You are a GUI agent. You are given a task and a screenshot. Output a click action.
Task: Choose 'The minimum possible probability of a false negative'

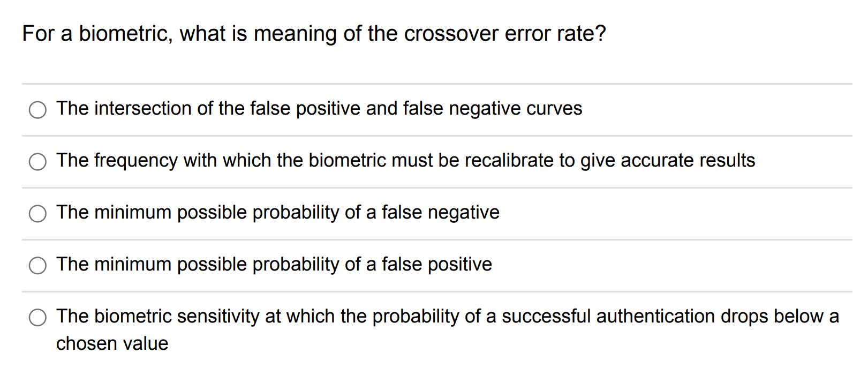click(x=37, y=214)
